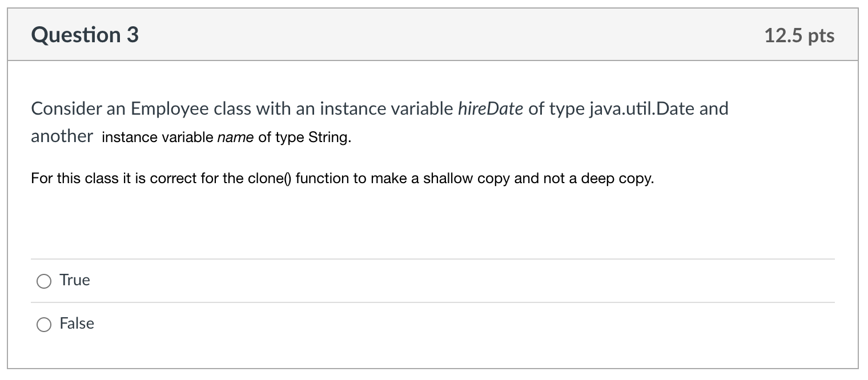The height and width of the screenshot is (380, 868).
Task: Click the True answer label text
Action: click(74, 280)
